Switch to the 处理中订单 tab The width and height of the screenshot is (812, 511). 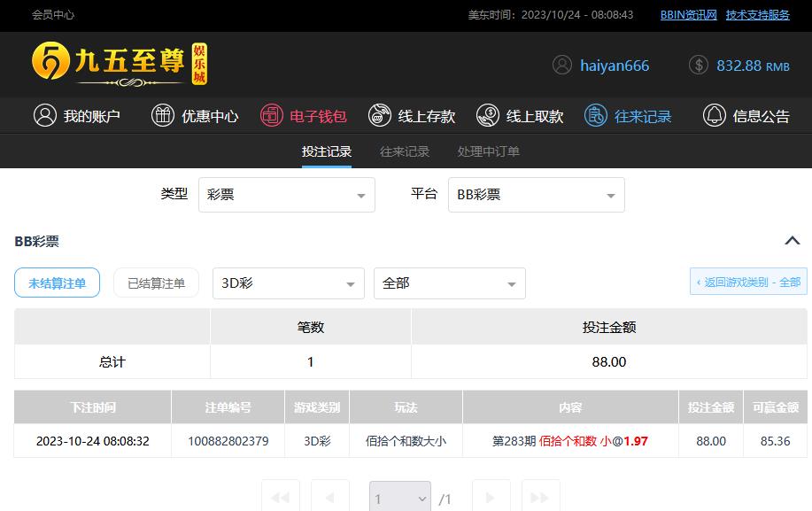(488, 151)
